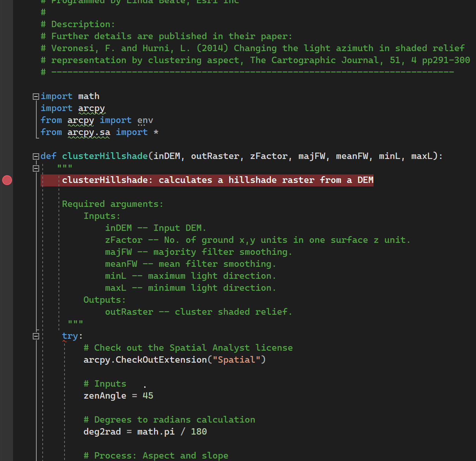Click the math module name in import
Viewport: 476px width, 461px height.
[89, 96]
